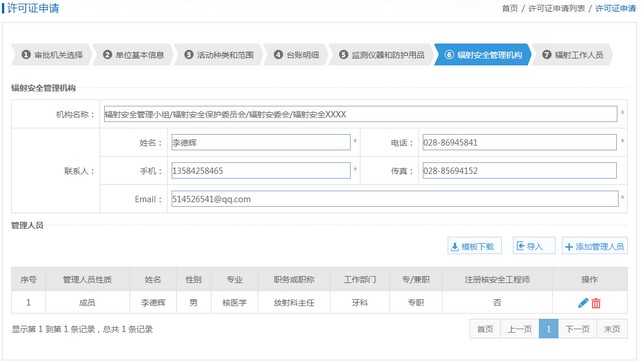Image resolution: width=643 pixels, height=364 pixels.
Task: Click the 专/兼职 column header
Action: coord(416,279)
